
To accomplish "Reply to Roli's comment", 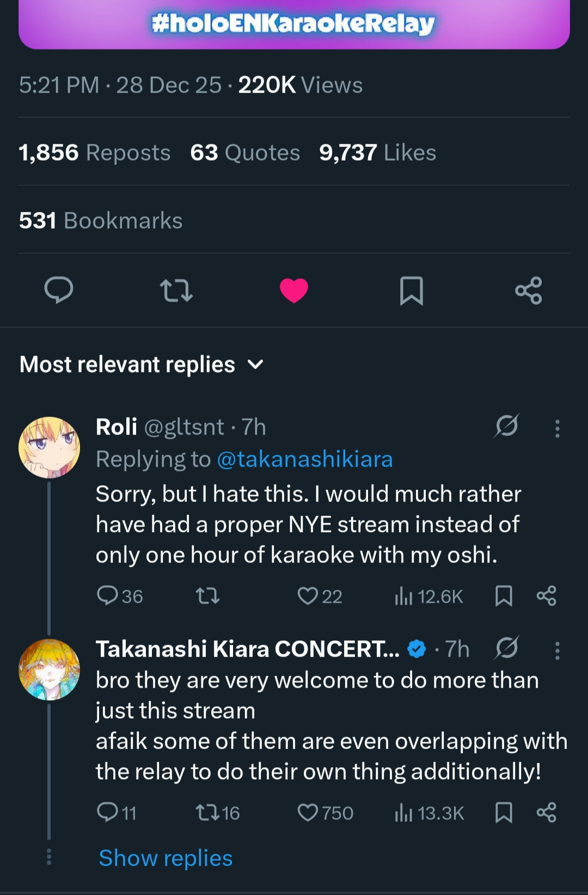I will pyautogui.click(x=107, y=596).
